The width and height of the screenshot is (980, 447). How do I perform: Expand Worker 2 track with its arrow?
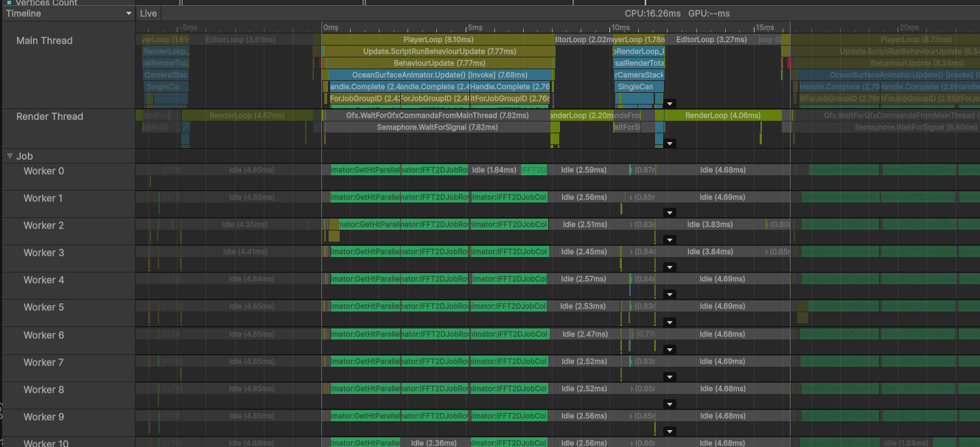click(x=670, y=239)
